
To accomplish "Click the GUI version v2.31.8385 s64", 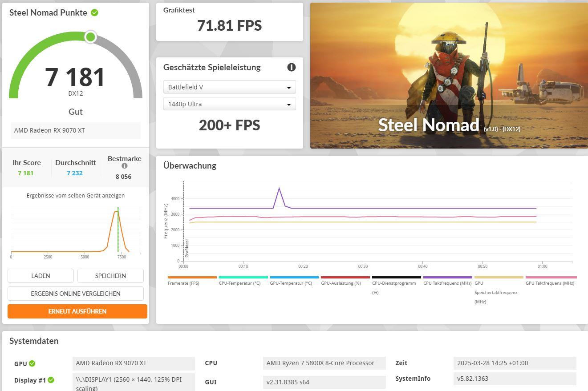I will (324, 382).
